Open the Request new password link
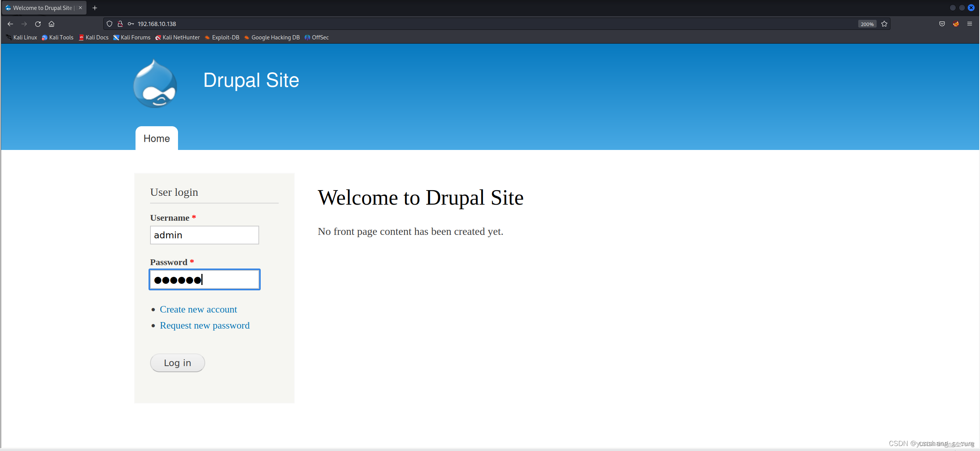This screenshot has width=980, height=451. coord(204,325)
